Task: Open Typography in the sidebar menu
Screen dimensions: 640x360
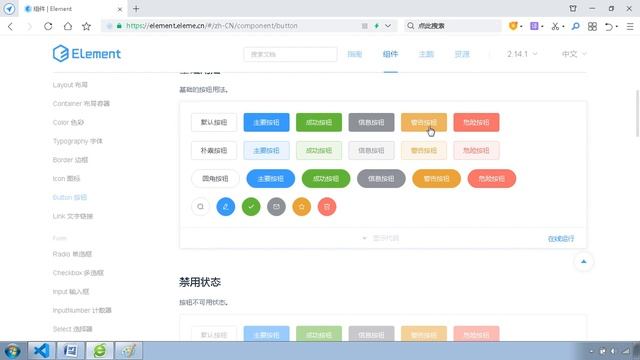Action: 78,141
